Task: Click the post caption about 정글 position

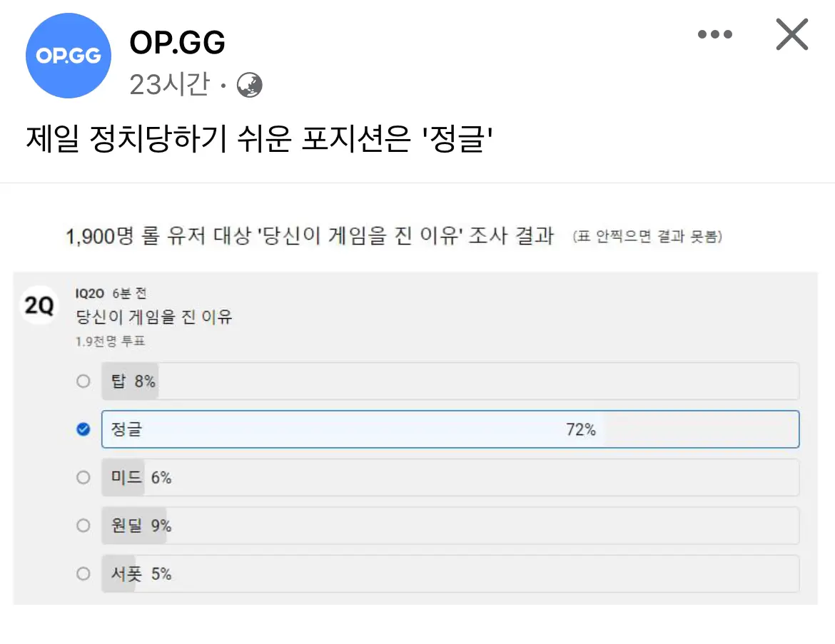Action: (259, 138)
